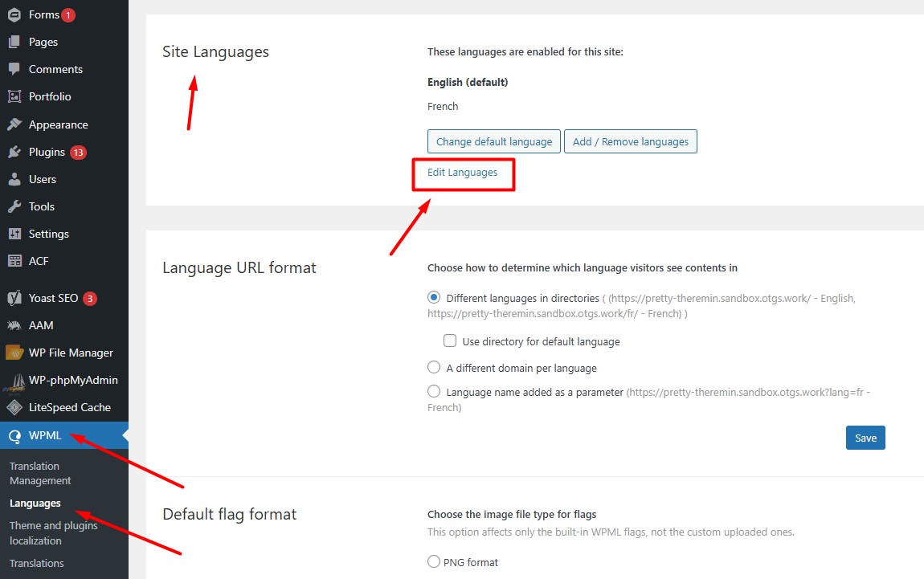Click the Users person icon
This screenshot has width=924, height=579.
coord(14,179)
